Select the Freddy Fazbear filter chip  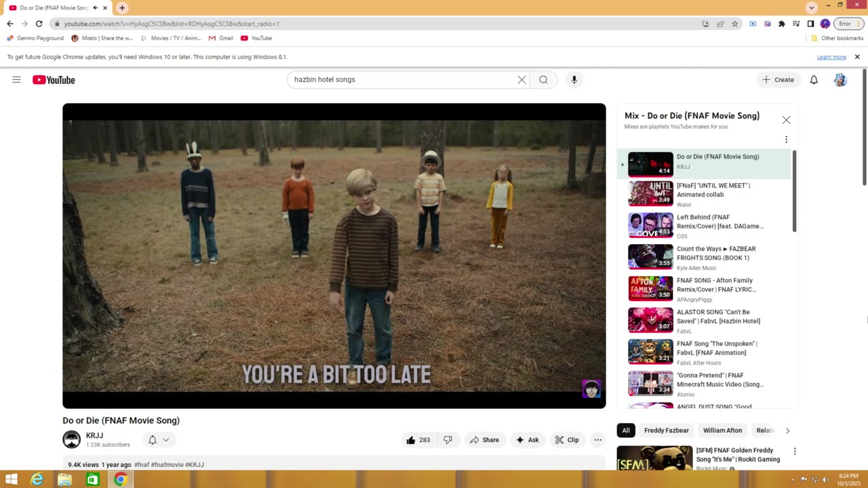(x=667, y=430)
